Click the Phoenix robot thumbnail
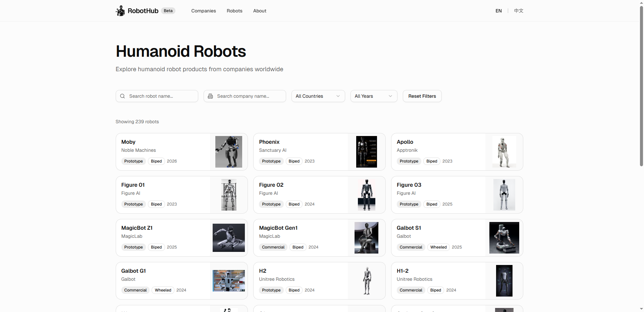The image size is (644, 312). pyautogui.click(x=366, y=152)
